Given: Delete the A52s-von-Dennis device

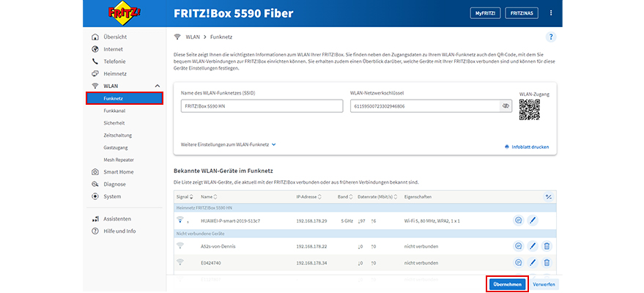Looking at the screenshot, I should pyautogui.click(x=547, y=246).
